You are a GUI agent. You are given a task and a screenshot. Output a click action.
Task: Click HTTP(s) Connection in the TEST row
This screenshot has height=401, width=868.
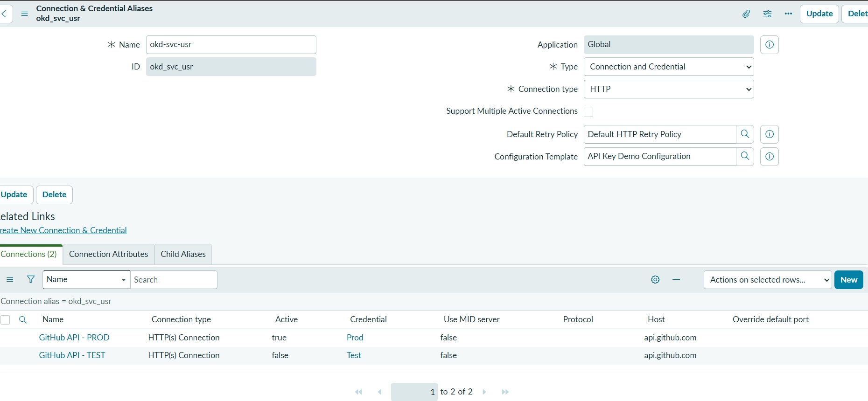184,355
